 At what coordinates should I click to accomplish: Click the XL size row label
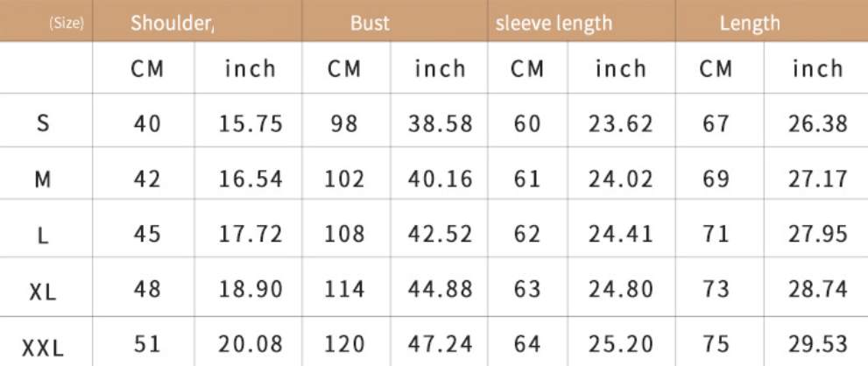(43, 290)
